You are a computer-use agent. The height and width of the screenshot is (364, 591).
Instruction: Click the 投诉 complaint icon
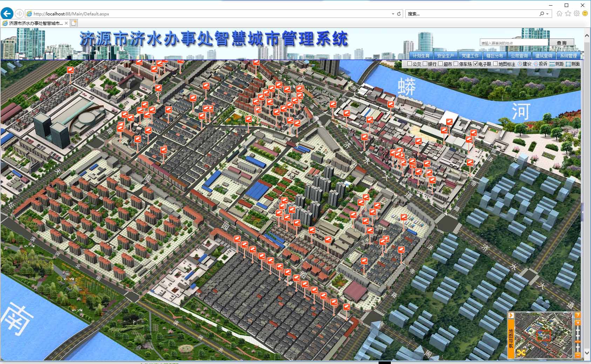(x=536, y=64)
